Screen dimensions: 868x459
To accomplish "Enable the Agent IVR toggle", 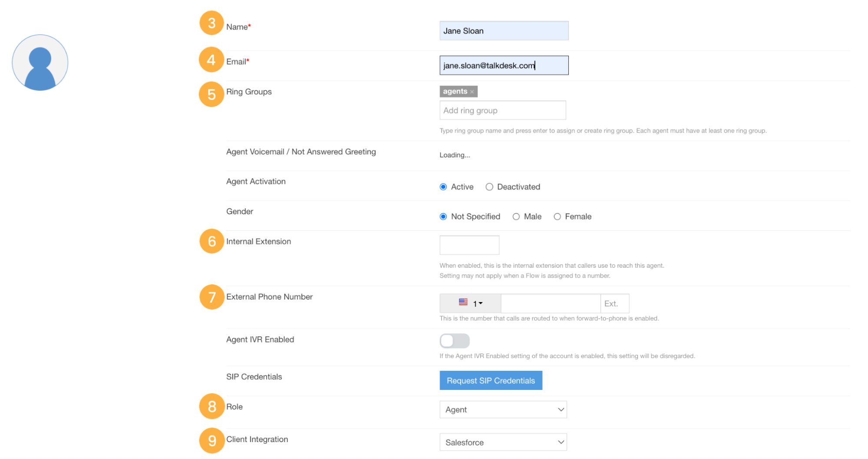I will 454,341.
